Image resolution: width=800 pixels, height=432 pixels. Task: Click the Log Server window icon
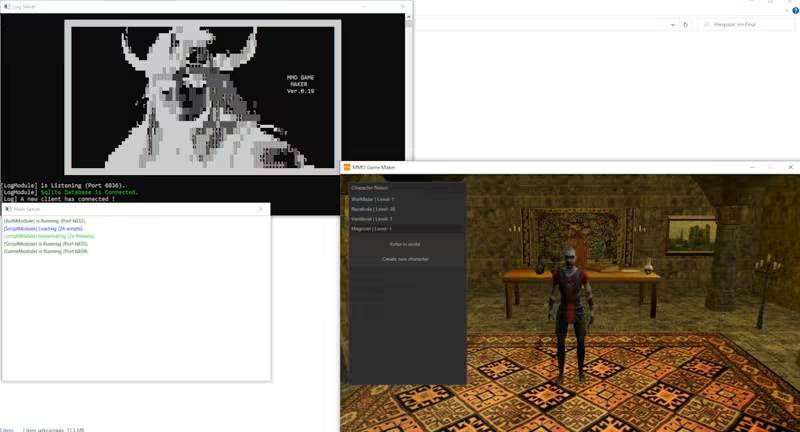(6, 6)
